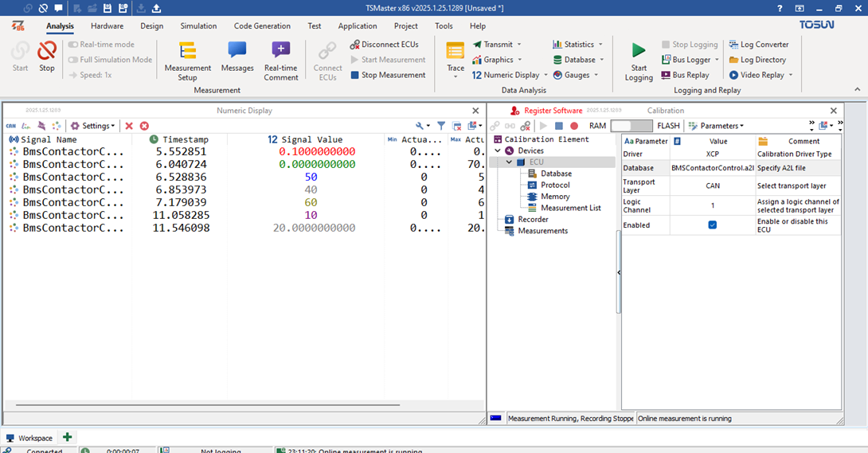This screenshot has width=868, height=453.
Task: Click the FlexRay signal icon in Numeric Display
Action: [41, 126]
